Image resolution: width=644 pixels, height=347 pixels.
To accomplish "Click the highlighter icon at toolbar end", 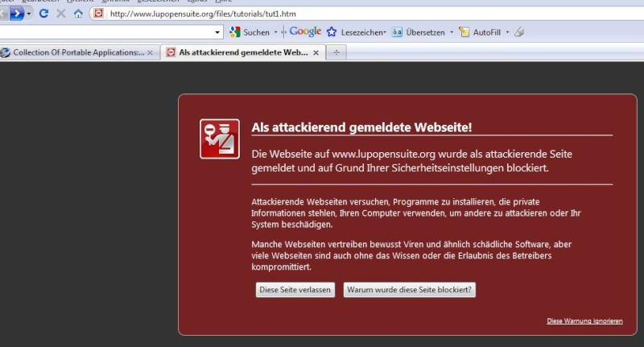I will tap(519, 31).
